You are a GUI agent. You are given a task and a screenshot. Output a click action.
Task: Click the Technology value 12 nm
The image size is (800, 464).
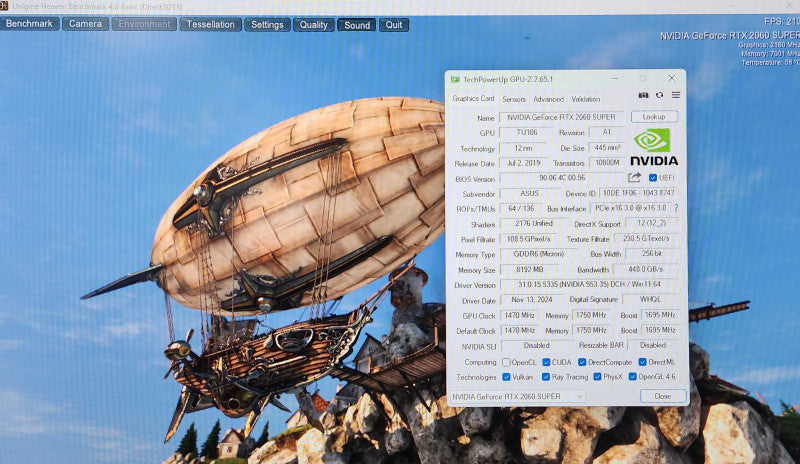pyautogui.click(x=523, y=148)
